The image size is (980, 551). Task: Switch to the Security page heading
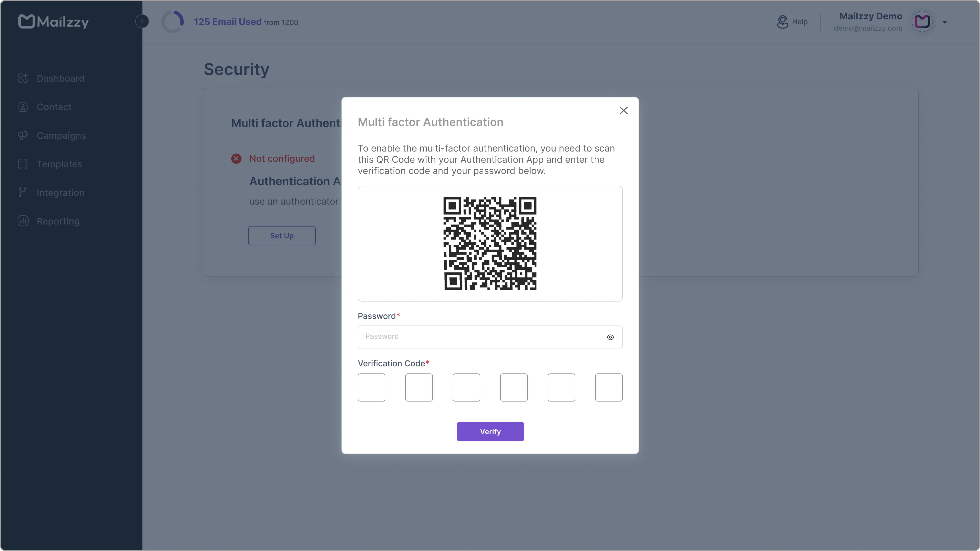point(236,69)
